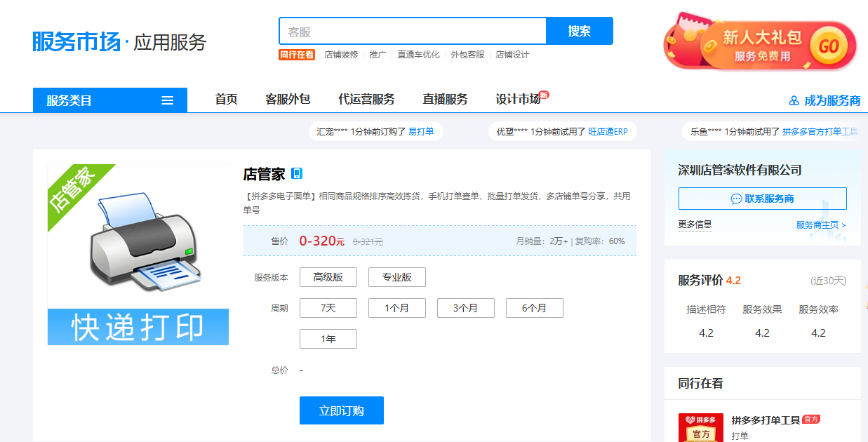Image resolution: width=868 pixels, height=442 pixels.
Task: Choose the 7天 period option
Action: click(328, 308)
